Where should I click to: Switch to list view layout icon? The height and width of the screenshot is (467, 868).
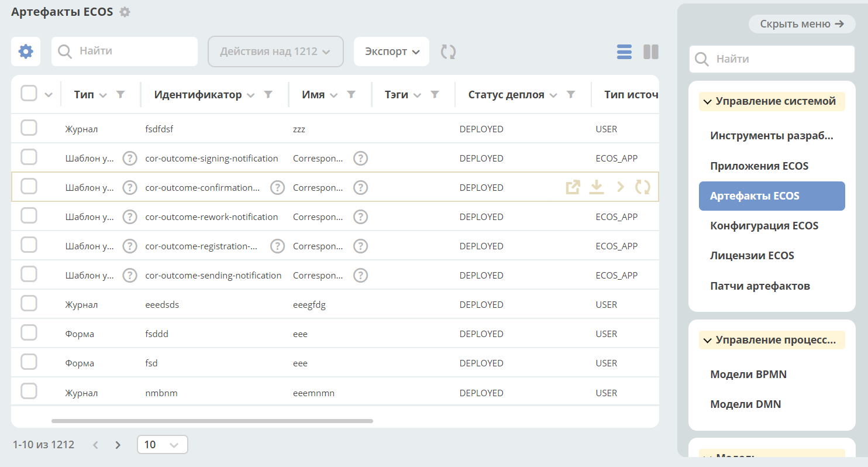[x=624, y=52]
